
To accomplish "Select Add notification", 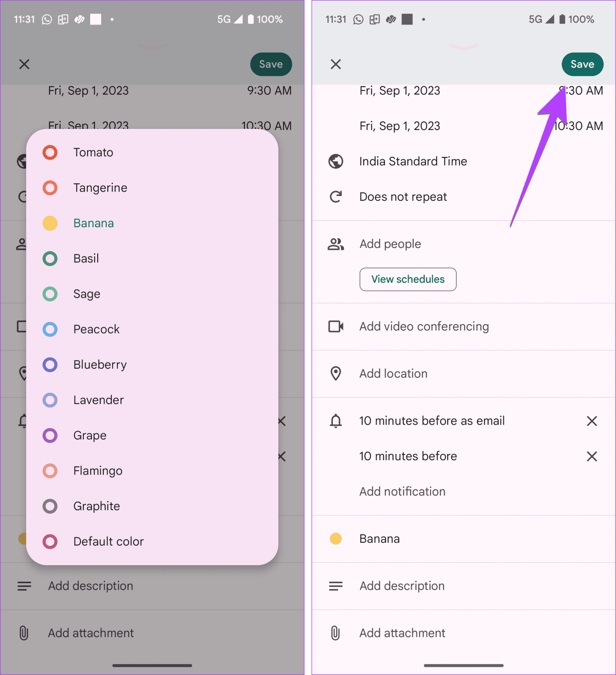I will (x=402, y=491).
